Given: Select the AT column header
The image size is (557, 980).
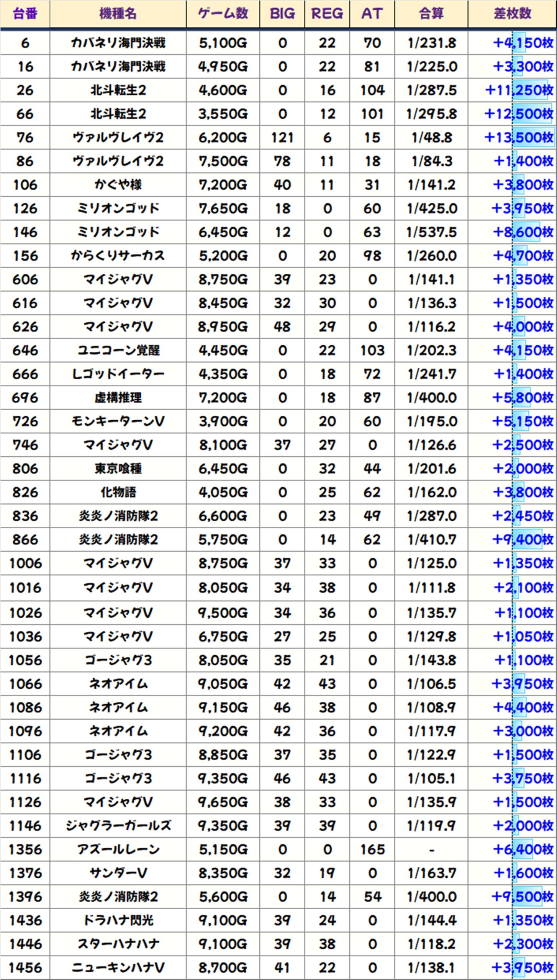Looking at the screenshot, I should (372, 14).
